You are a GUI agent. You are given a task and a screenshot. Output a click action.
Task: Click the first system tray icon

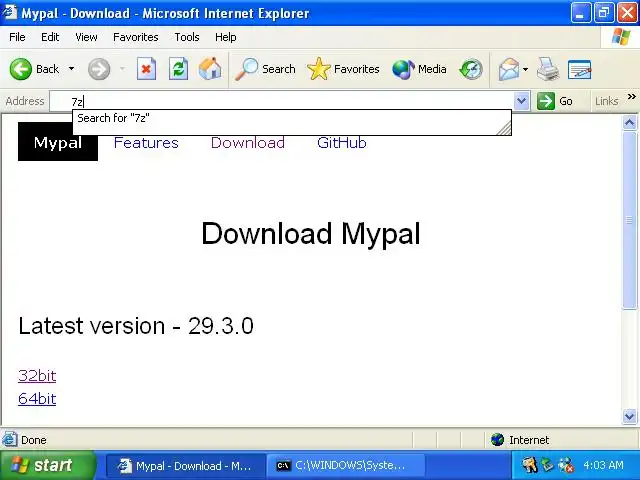529,465
